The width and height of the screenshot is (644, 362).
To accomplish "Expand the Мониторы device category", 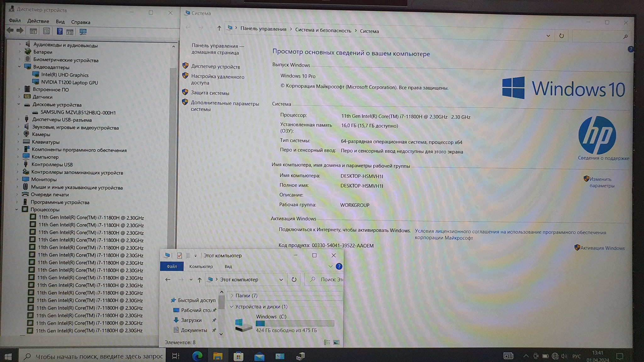I will [17, 179].
